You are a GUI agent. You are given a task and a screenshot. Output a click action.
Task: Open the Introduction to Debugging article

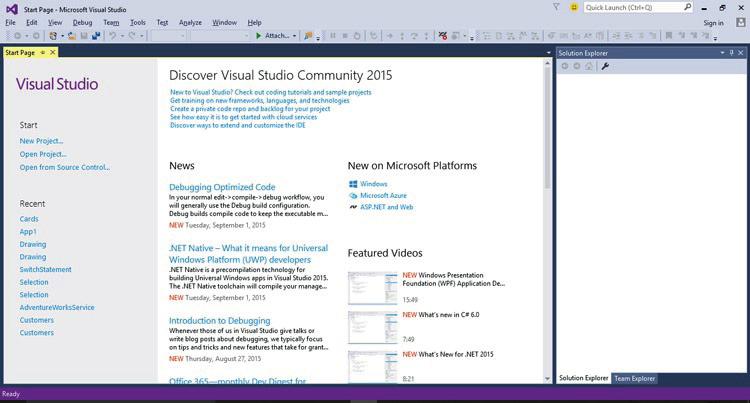click(x=220, y=321)
